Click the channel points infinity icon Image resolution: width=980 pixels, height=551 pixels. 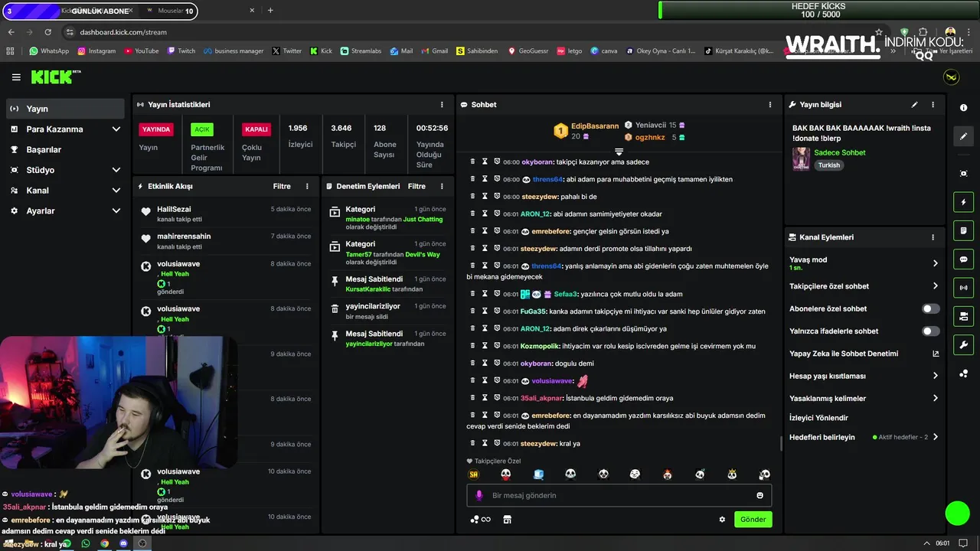(x=480, y=519)
